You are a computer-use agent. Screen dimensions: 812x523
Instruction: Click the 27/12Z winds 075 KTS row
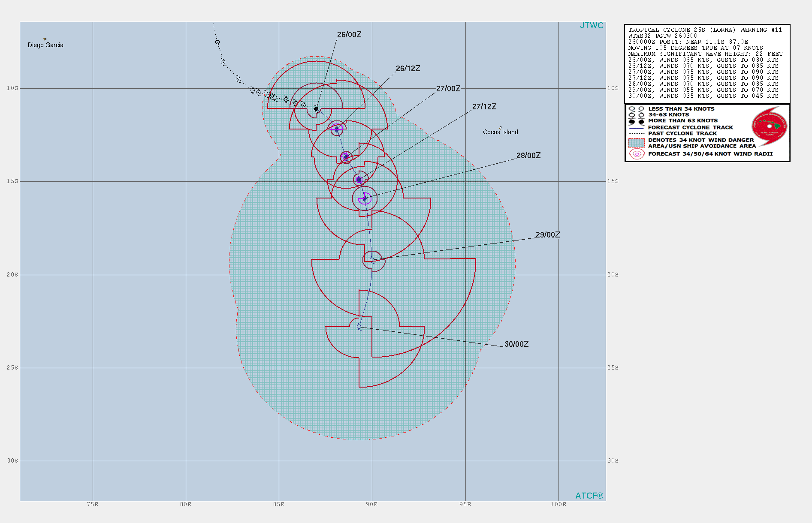click(703, 78)
